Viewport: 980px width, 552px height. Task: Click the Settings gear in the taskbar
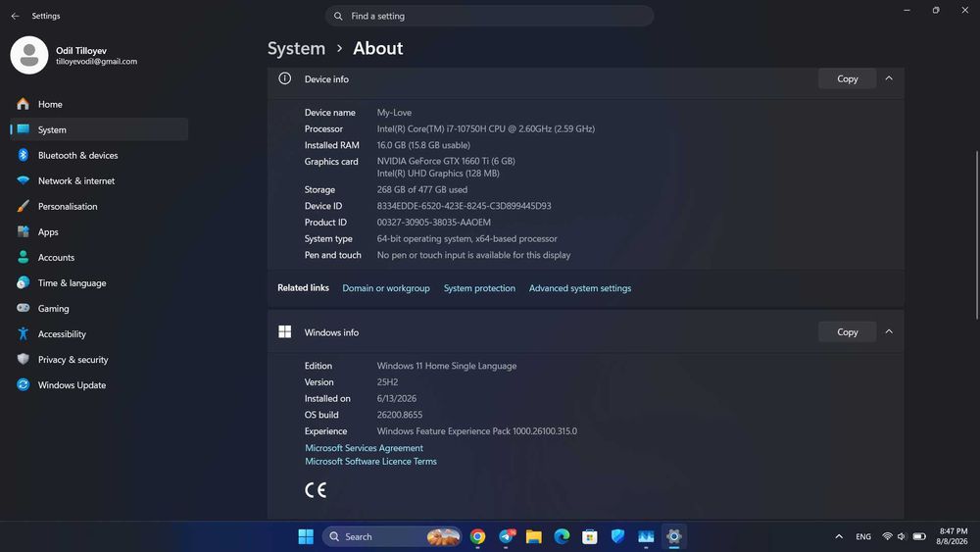click(674, 536)
